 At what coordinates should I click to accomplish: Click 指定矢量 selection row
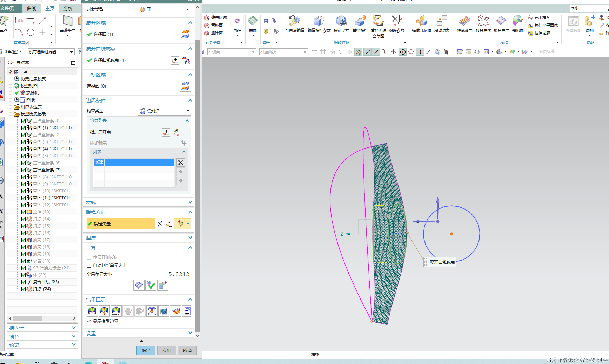click(121, 224)
